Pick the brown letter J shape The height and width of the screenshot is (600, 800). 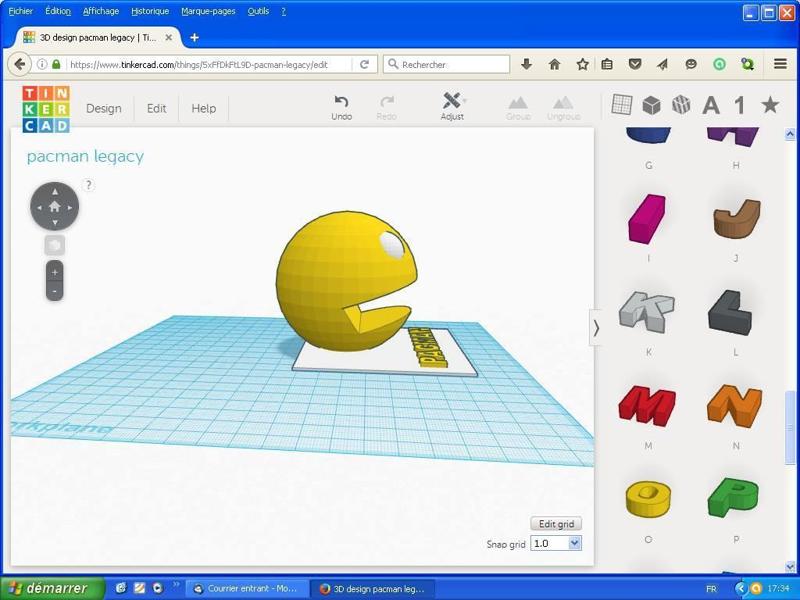tap(737, 218)
